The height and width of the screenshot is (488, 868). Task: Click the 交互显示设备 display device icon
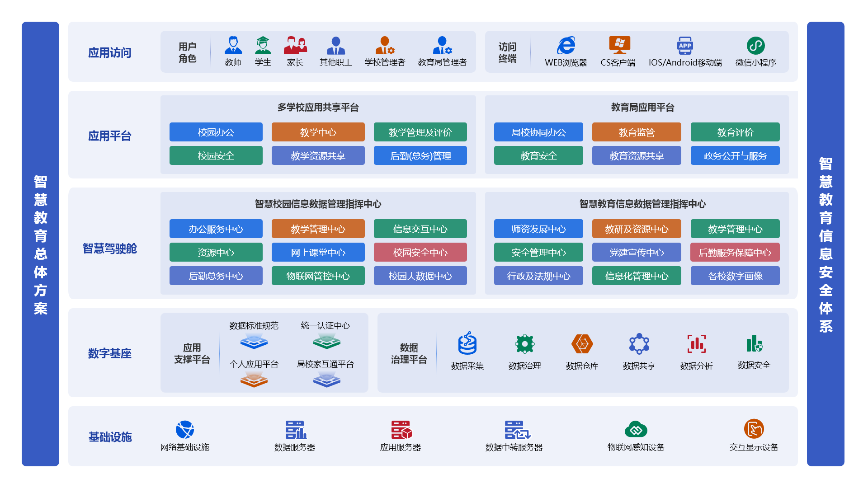754,429
